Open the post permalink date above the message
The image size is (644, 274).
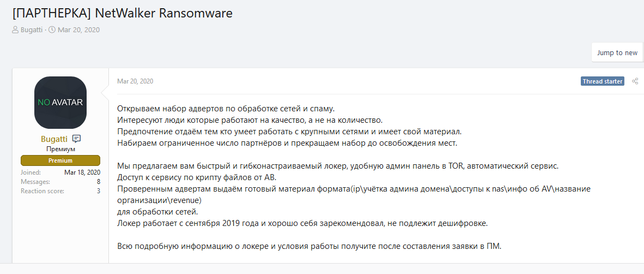click(135, 81)
